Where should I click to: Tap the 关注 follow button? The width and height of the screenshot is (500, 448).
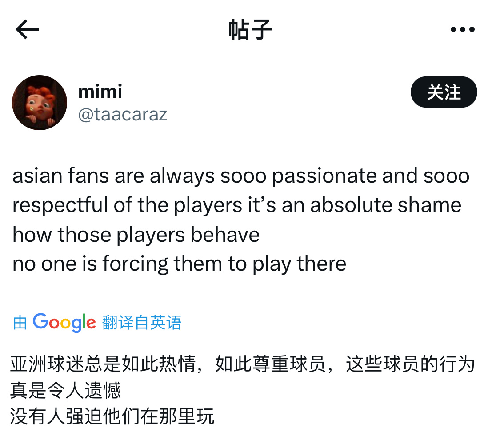(444, 92)
